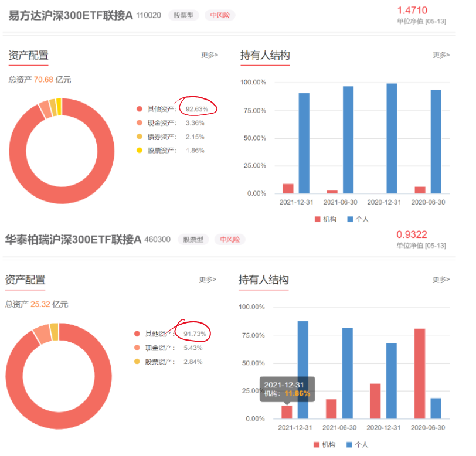
Task: Switch to the 资产配置 section header
Action: point(28,55)
